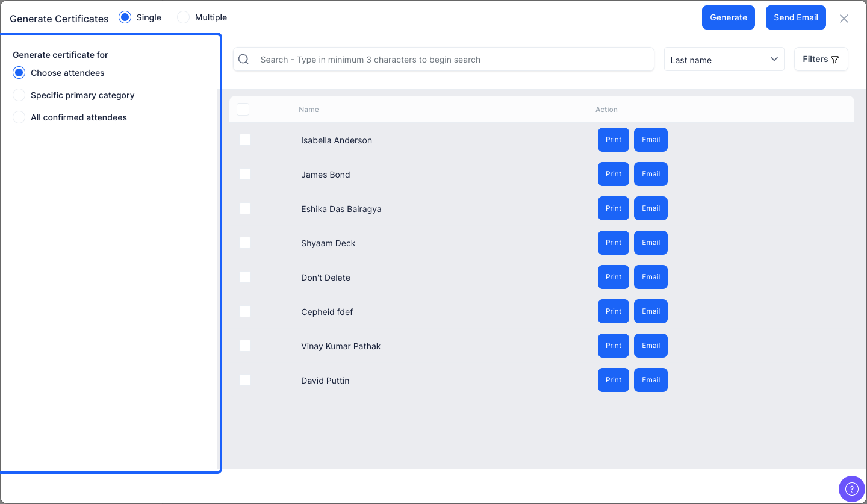
Task: Click the 'Generate certificate for' label
Action: click(60, 55)
